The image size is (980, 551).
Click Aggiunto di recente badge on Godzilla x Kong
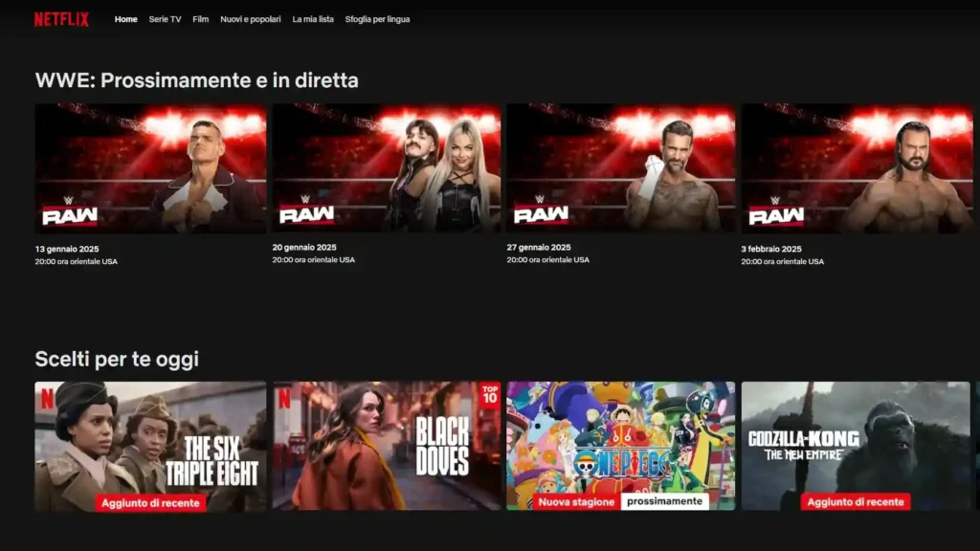click(856, 501)
